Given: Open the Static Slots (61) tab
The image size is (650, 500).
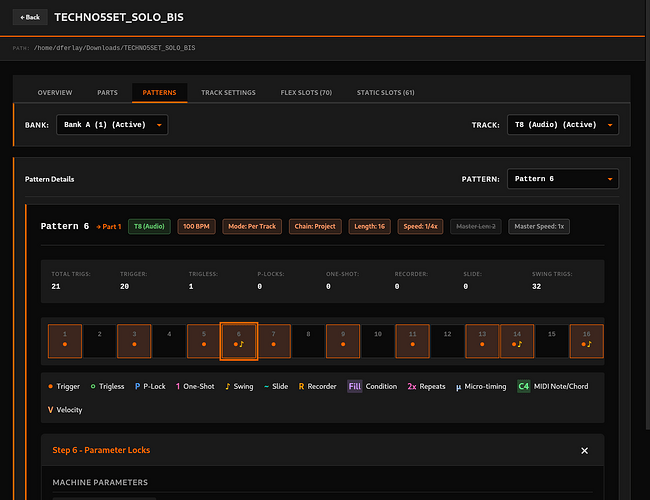Looking at the screenshot, I should tap(385, 92).
